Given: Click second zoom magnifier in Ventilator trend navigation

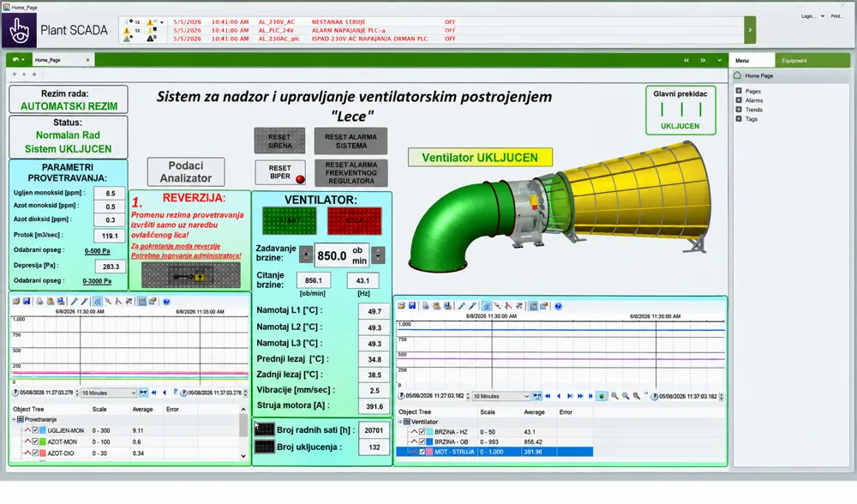Looking at the screenshot, I should (626, 396).
